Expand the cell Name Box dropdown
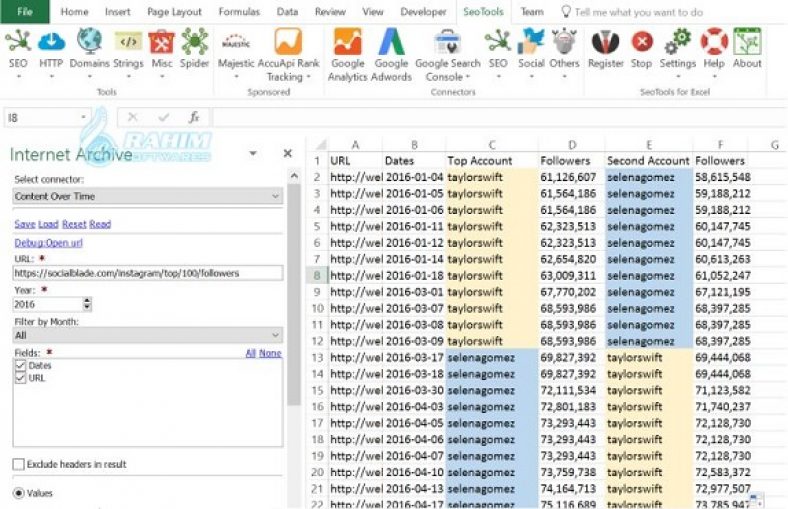This screenshot has height=509, width=788. 84,118
